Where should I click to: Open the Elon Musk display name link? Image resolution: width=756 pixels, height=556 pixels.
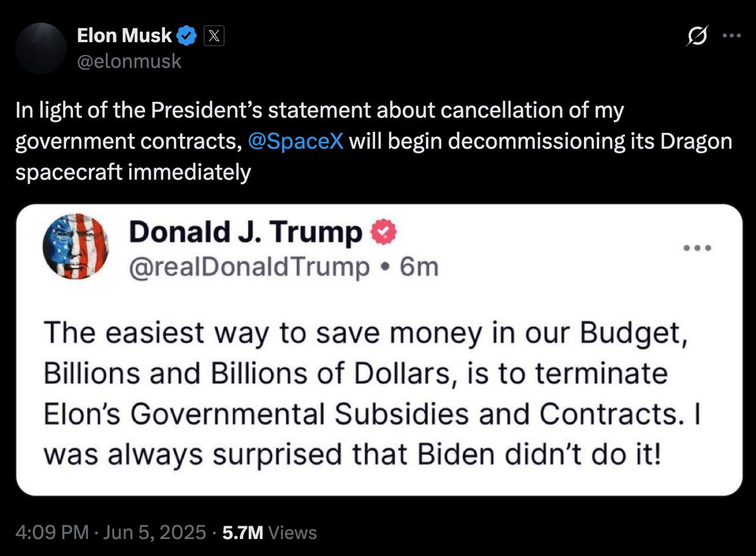[x=124, y=36]
